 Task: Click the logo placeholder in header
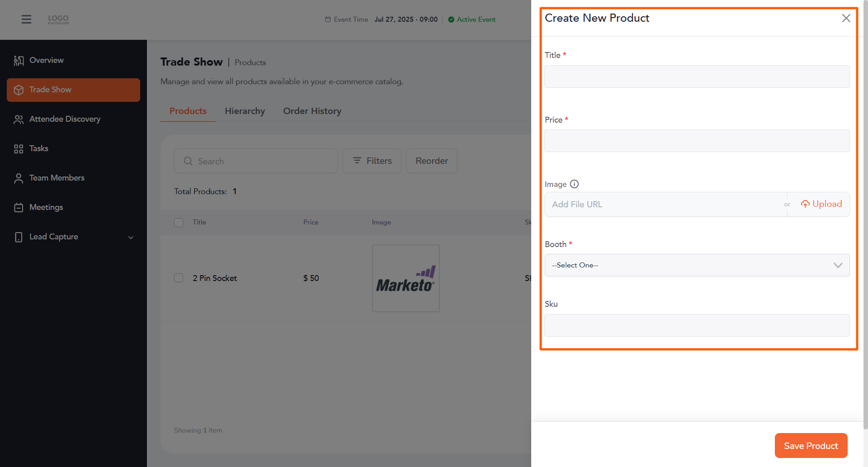pos(58,19)
